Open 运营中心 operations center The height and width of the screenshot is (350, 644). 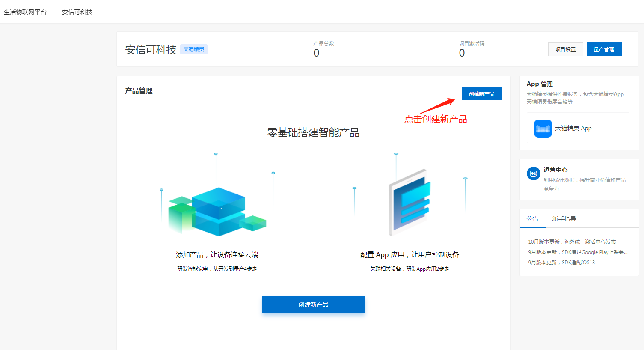tap(579, 179)
